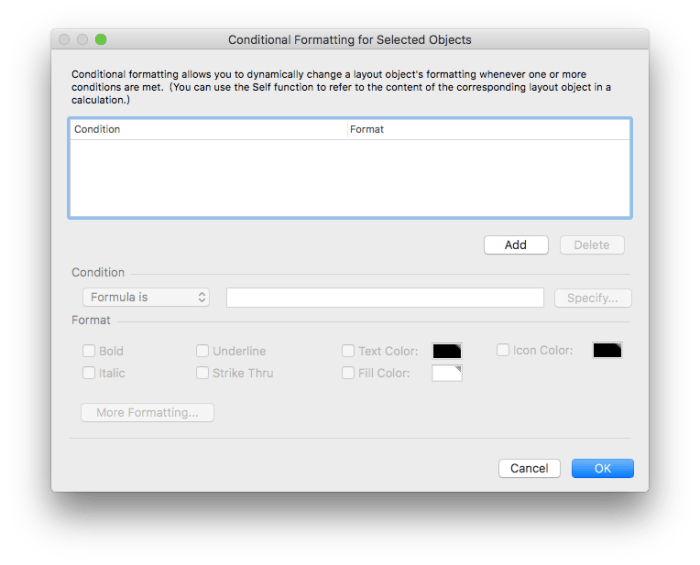The width and height of the screenshot is (700, 565).
Task: Open the white Fill Color swatch
Action: pyautogui.click(x=447, y=373)
